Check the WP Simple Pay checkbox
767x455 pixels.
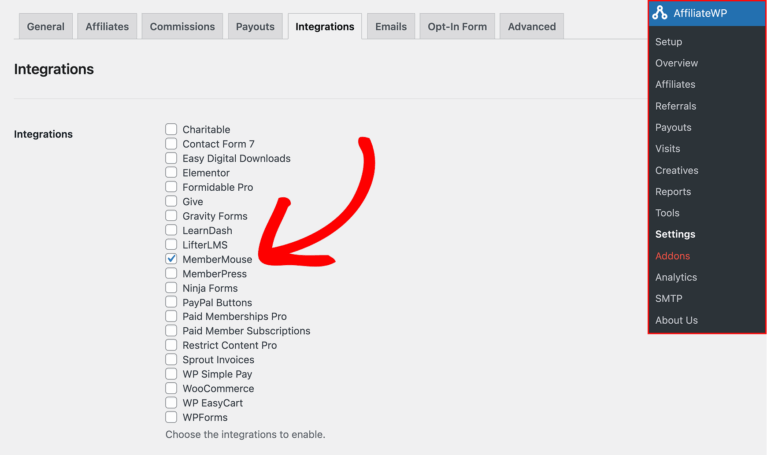pyautogui.click(x=171, y=374)
